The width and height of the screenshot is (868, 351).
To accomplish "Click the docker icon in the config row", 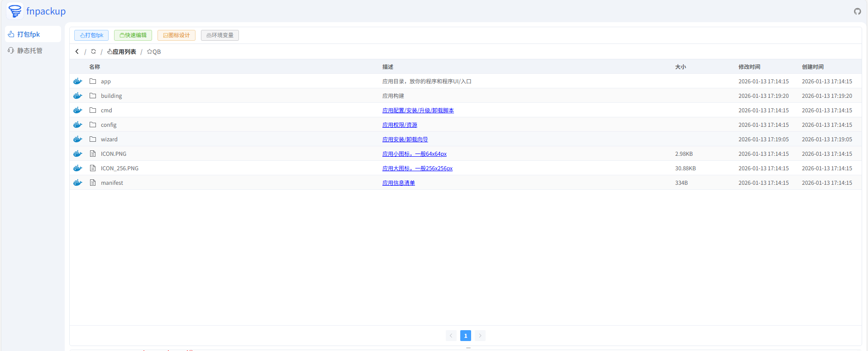I will [x=78, y=125].
